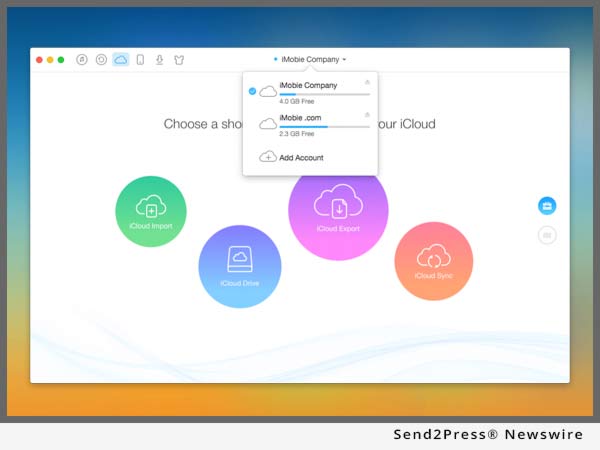Select the iMobie Company account row
600x450 pixels.
click(x=310, y=92)
